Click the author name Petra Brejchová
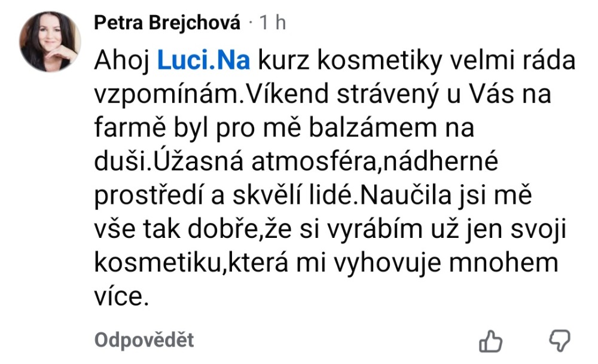 tap(167, 23)
